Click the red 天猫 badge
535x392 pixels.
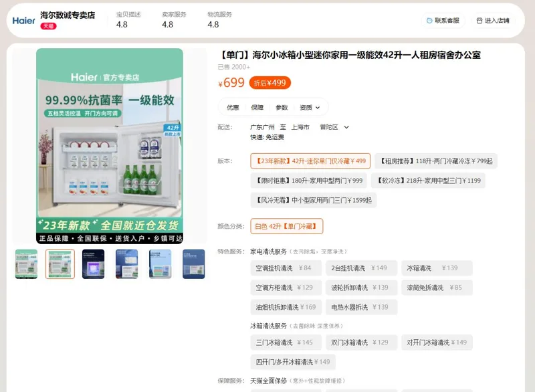[48, 26]
